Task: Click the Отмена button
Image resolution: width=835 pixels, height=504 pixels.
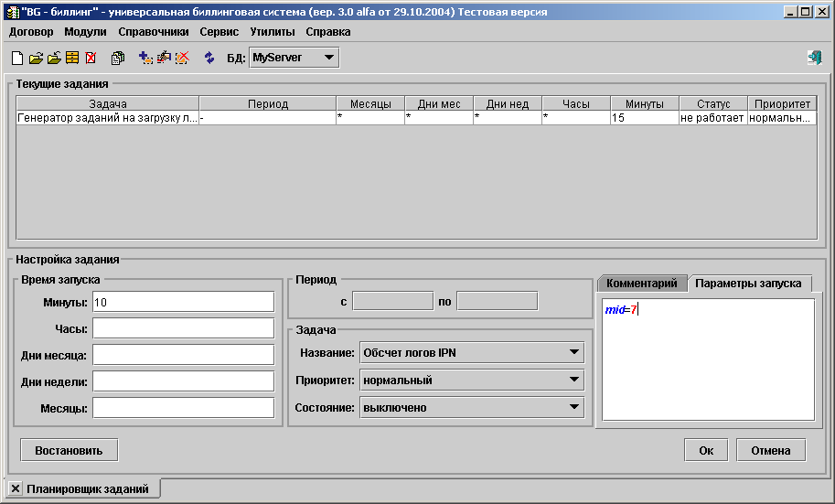Action: pyautogui.click(x=770, y=450)
